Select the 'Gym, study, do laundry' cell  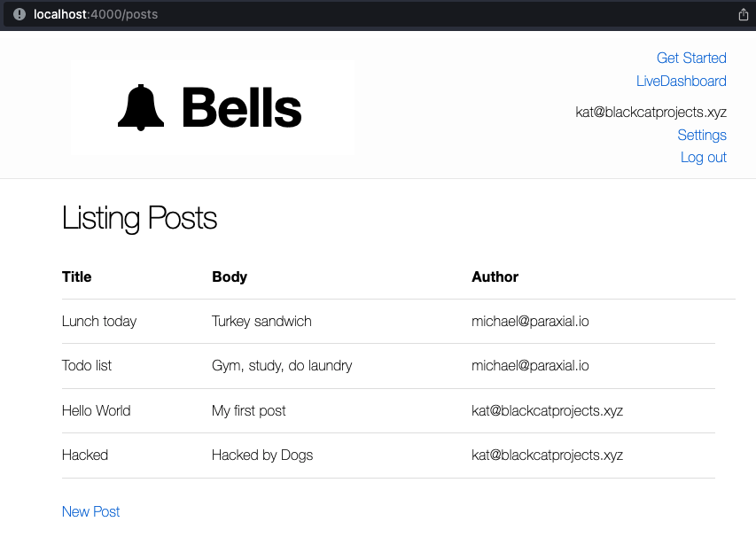[x=282, y=366]
